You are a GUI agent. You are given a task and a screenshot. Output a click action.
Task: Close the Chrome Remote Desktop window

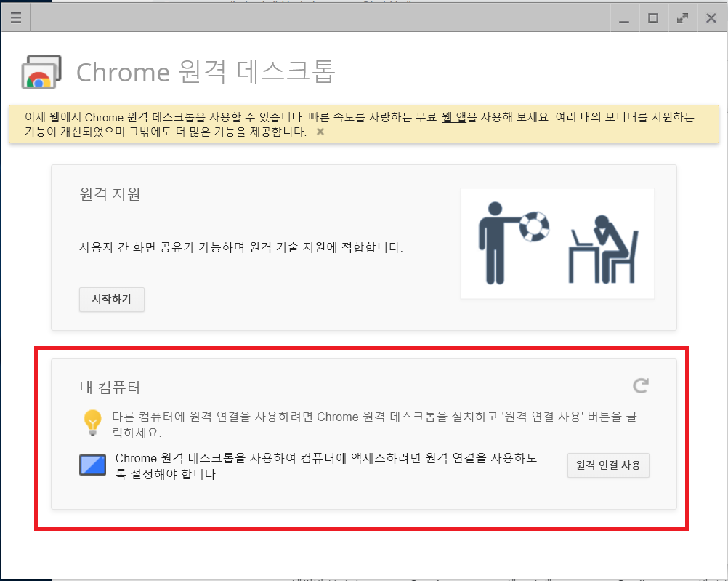click(x=711, y=18)
